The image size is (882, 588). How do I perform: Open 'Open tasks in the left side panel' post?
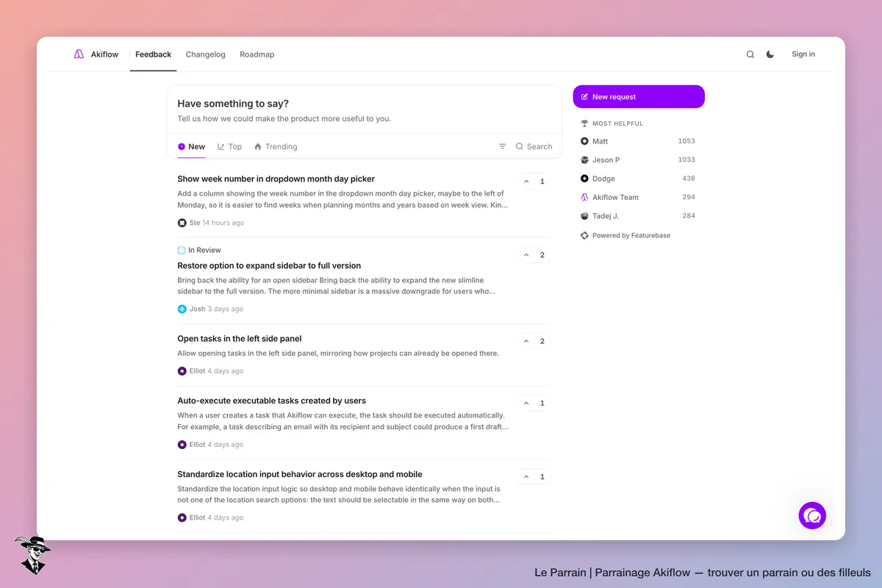point(240,339)
